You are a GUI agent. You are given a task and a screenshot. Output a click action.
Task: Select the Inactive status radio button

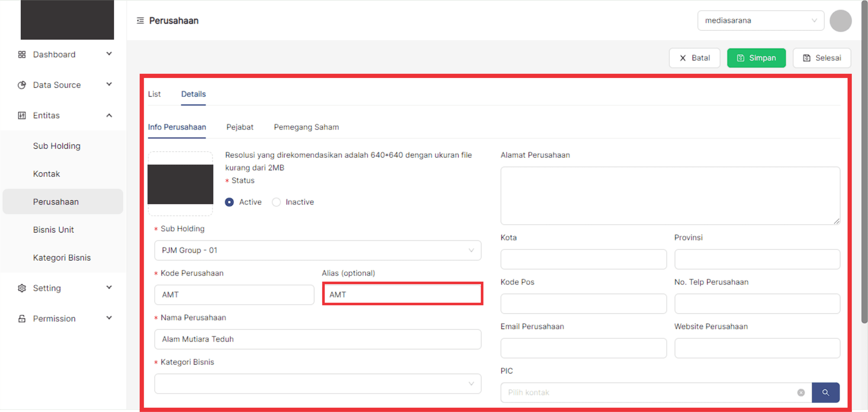pos(276,202)
